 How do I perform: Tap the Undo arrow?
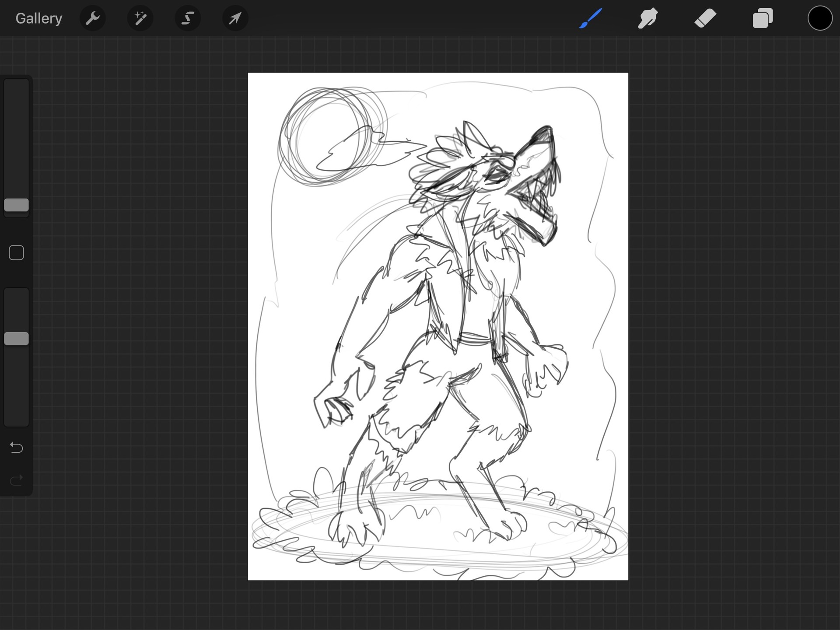pos(16,448)
